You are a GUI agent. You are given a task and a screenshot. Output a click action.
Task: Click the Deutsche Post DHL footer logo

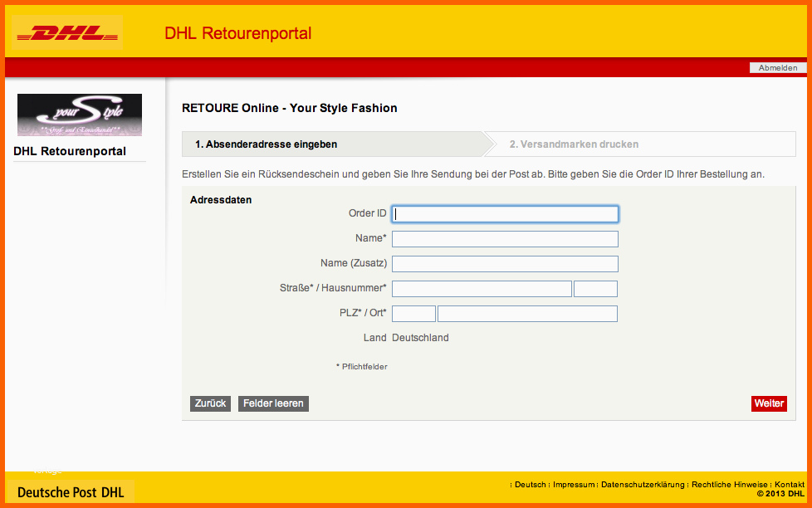(x=71, y=492)
